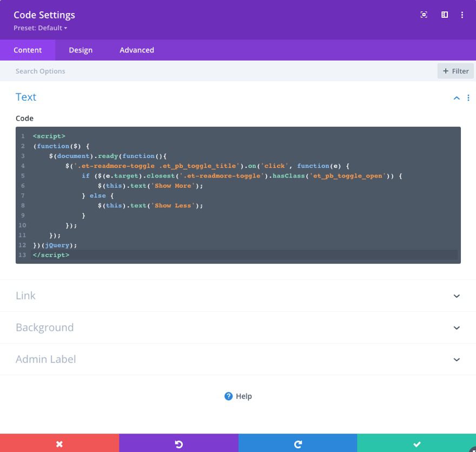Open the top-right three-dot options menu
Viewport: 476px width, 452px height.
click(x=462, y=15)
